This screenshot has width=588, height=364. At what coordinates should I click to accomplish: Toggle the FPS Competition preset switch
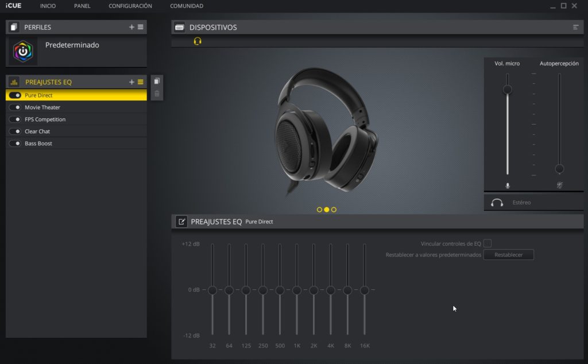click(x=15, y=119)
